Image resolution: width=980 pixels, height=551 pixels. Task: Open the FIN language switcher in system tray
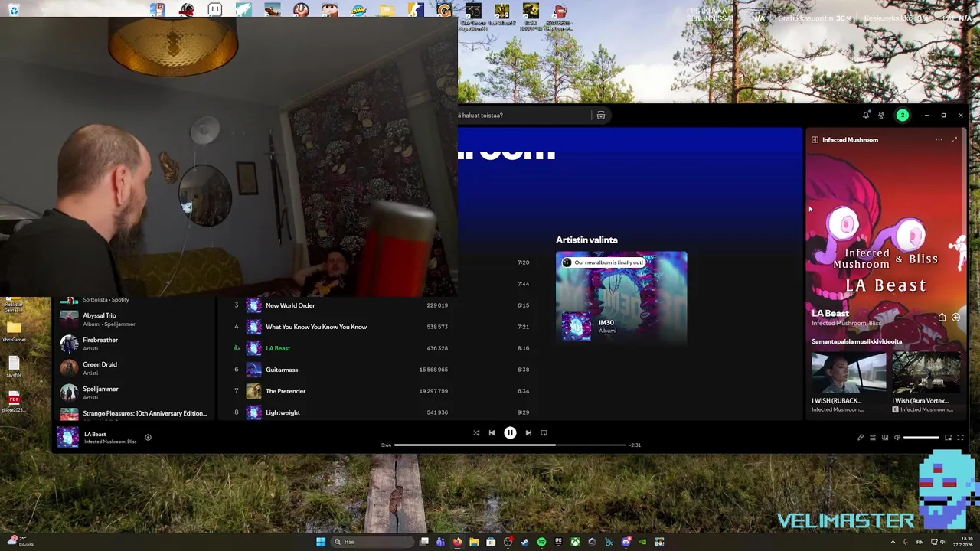920,542
